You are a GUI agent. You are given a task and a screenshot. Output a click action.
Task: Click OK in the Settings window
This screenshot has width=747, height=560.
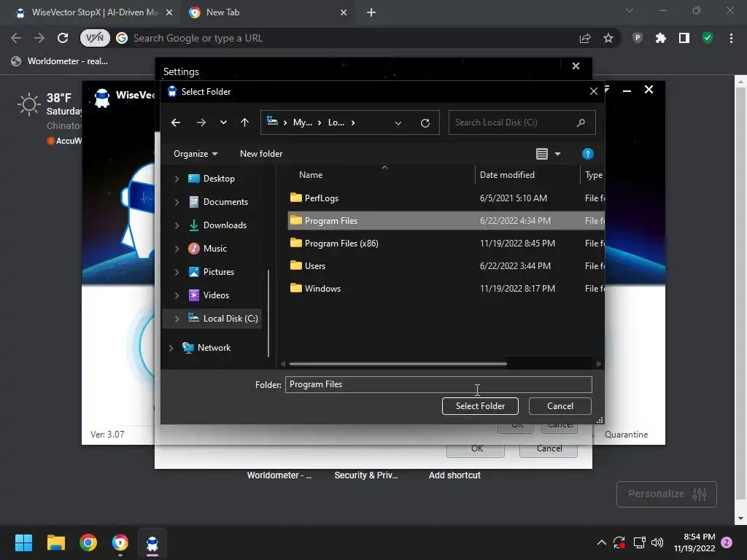pos(476,448)
